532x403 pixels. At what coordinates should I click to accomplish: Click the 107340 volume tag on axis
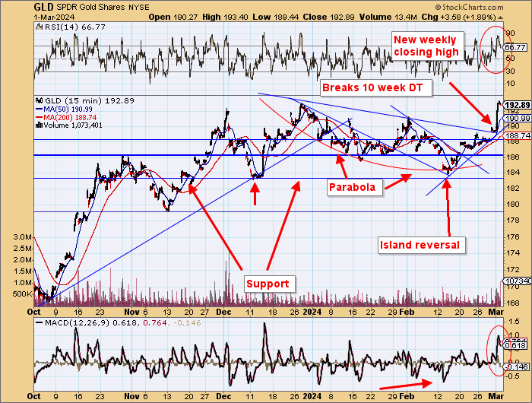coord(518,281)
